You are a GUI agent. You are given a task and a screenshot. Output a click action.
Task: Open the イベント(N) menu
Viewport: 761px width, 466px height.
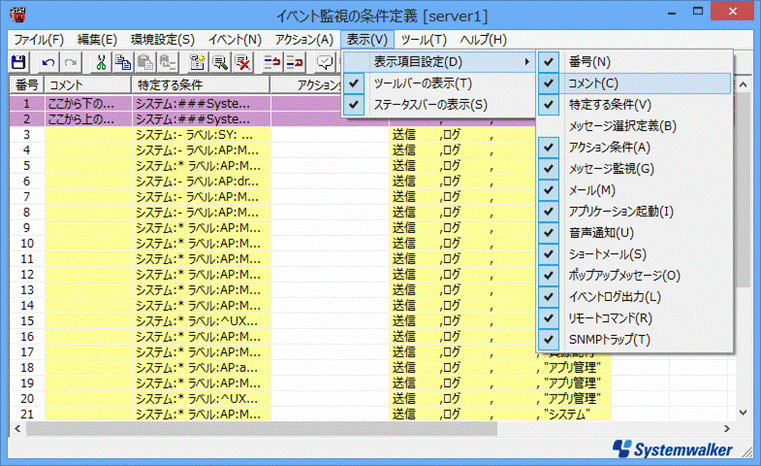coord(234,40)
